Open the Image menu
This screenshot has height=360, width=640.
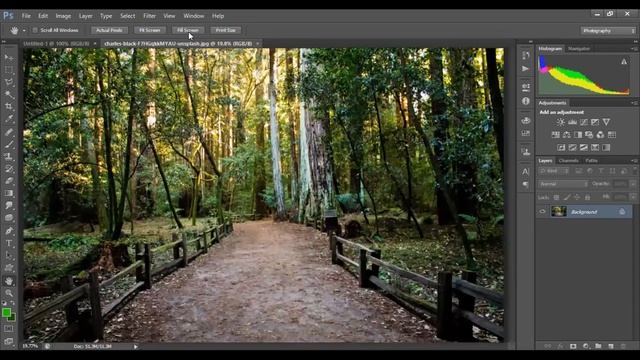point(63,16)
